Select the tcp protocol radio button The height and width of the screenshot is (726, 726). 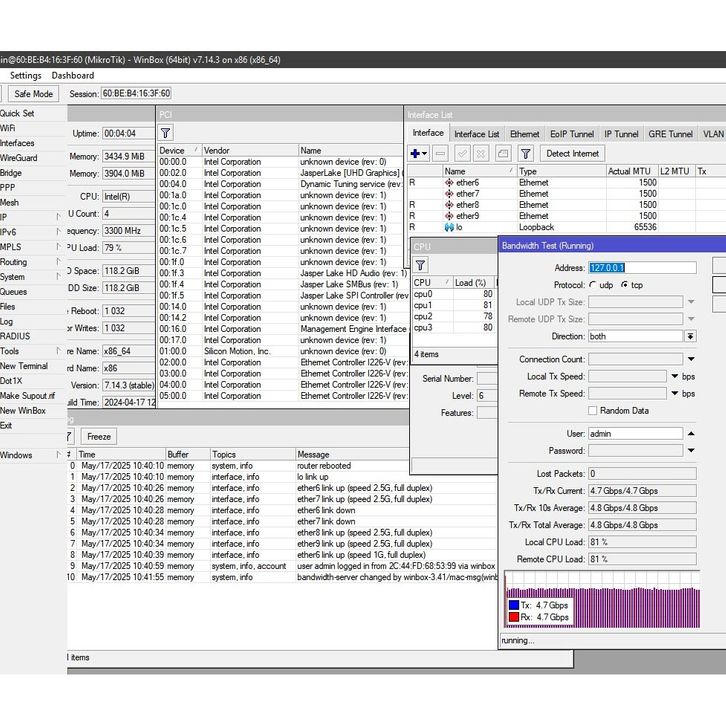click(x=625, y=285)
